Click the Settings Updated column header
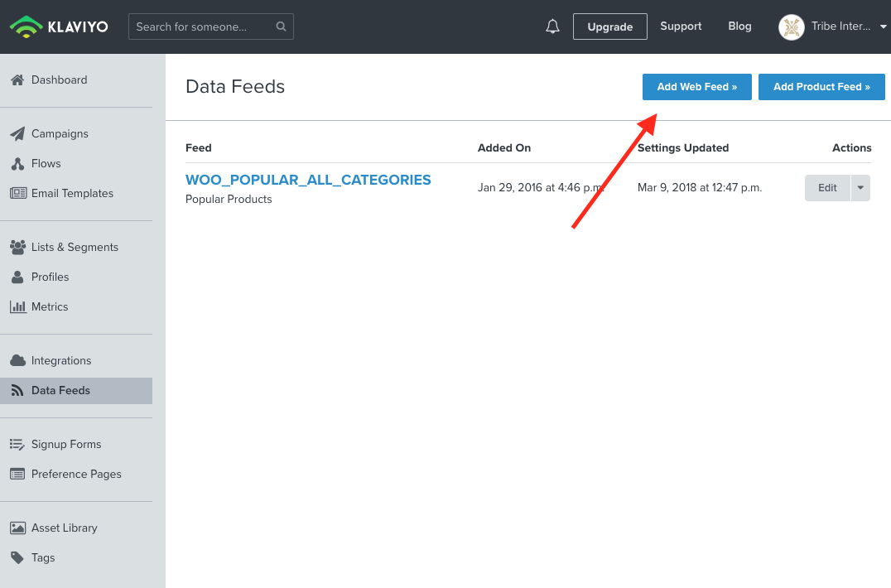The image size is (891, 588). pyautogui.click(x=683, y=147)
